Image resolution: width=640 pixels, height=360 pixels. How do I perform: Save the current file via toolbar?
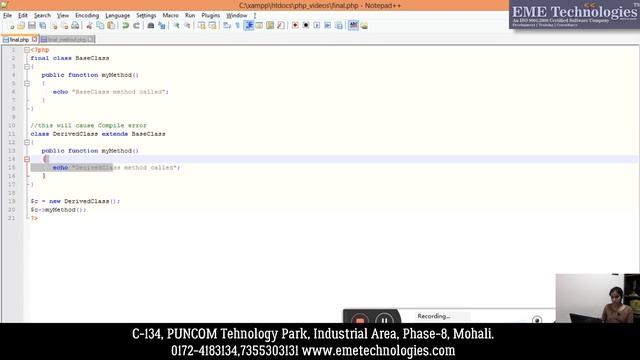click(x=32, y=26)
